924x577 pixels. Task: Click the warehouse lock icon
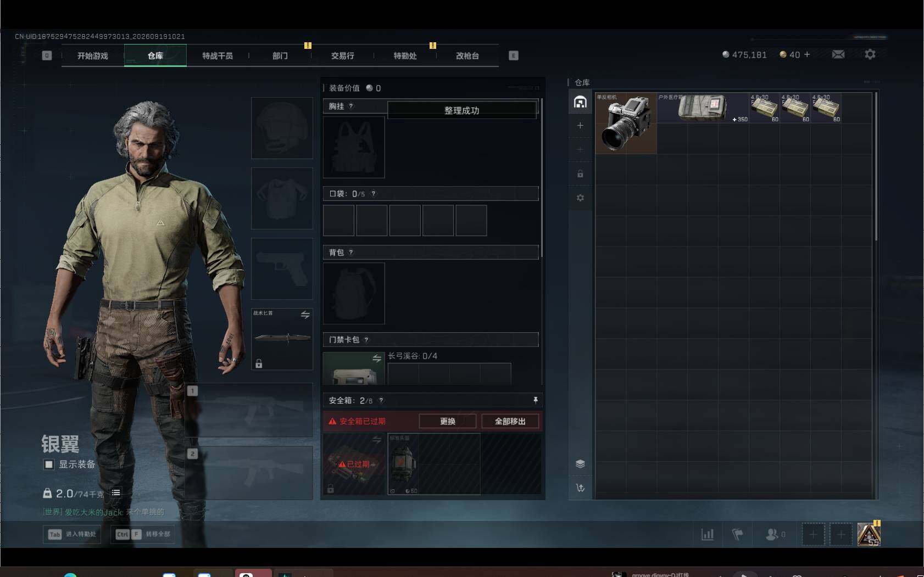tap(580, 174)
